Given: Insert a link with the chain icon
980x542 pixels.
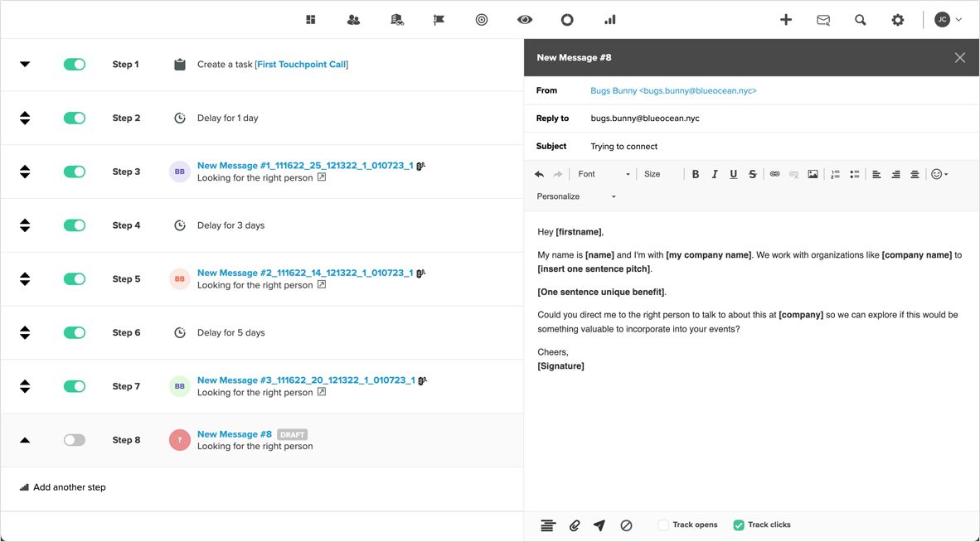Looking at the screenshot, I should [x=775, y=174].
